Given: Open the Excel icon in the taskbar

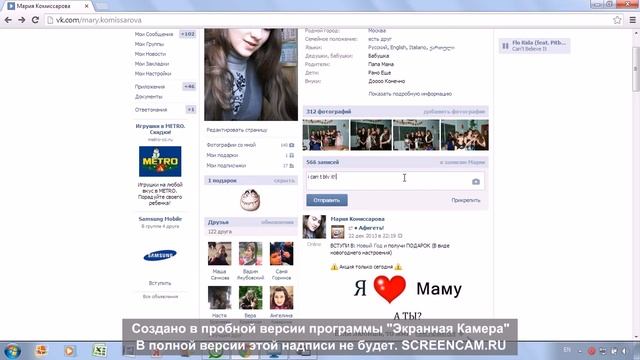Looking at the screenshot, I should coord(99,351).
